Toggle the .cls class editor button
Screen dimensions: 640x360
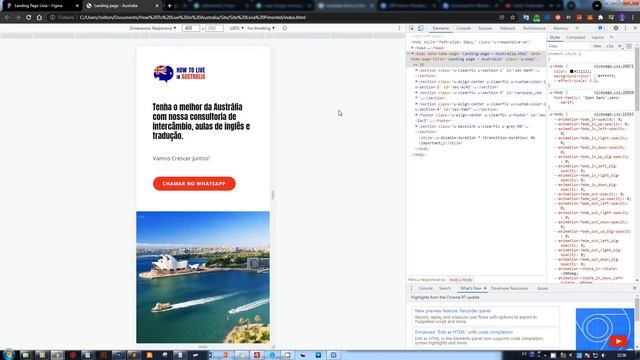point(609,46)
